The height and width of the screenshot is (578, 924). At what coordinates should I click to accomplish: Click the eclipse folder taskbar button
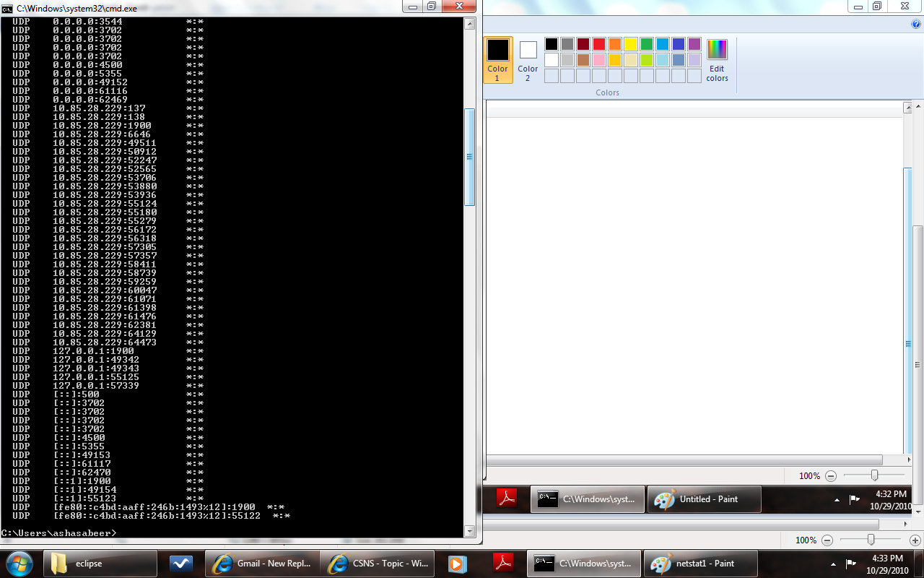(x=100, y=564)
